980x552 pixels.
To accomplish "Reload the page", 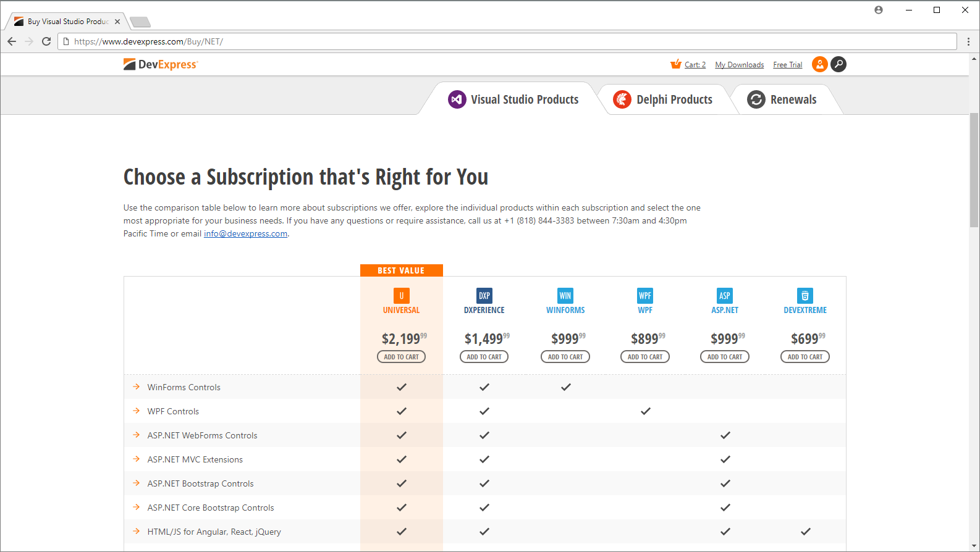I will point(46,41).
